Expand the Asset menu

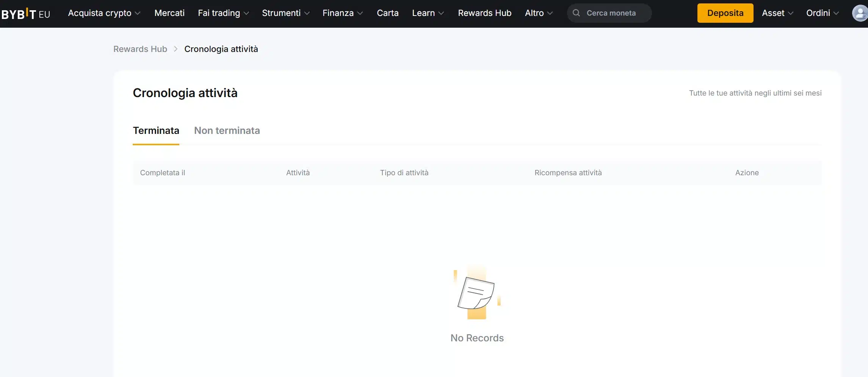pyautogui.click(x=777, y=13)
